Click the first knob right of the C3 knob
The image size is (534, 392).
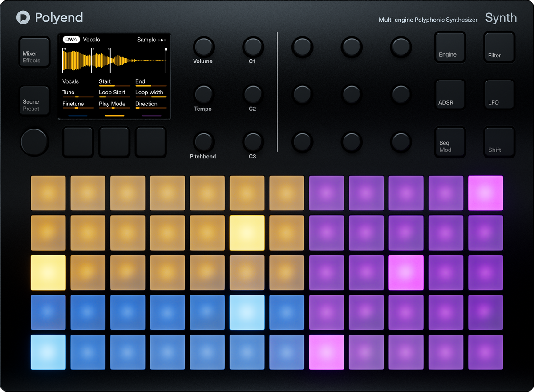click(x=302, y=142)
